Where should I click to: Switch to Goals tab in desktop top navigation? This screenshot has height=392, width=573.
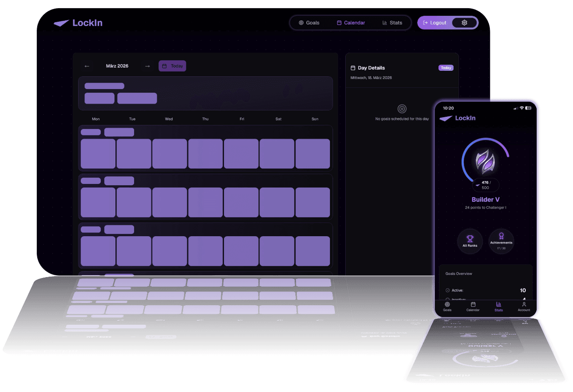coord(309,23)
